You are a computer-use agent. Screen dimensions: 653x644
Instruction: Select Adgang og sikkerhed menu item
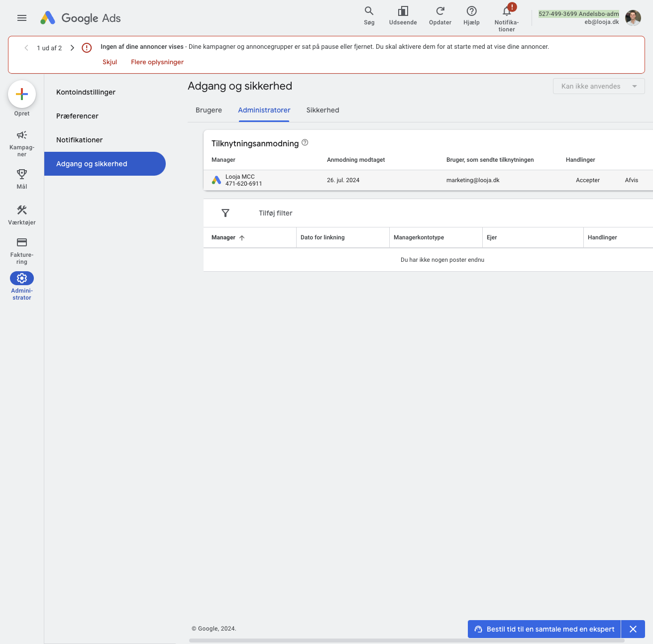pyautogui.click(x=105, y=164)
